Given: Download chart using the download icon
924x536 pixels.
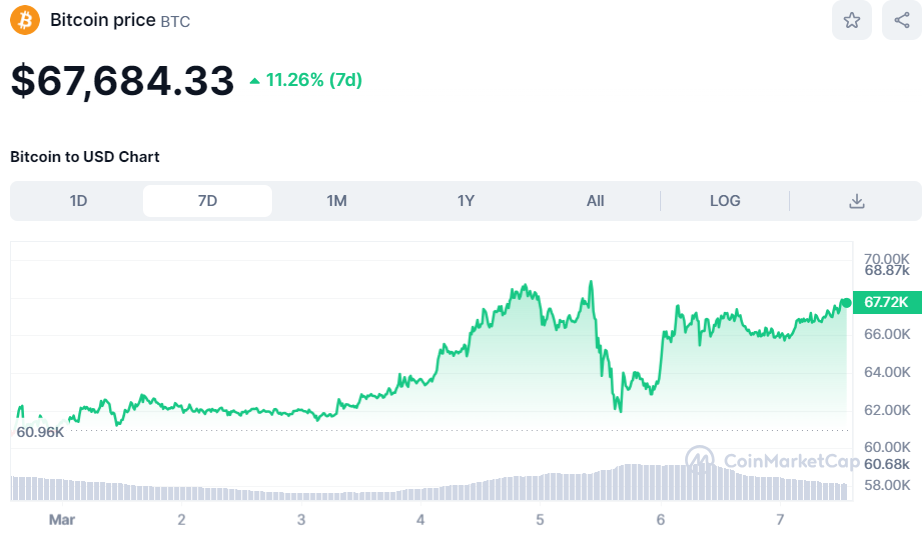Looking at the screenshot, I should tap(856, 201).
